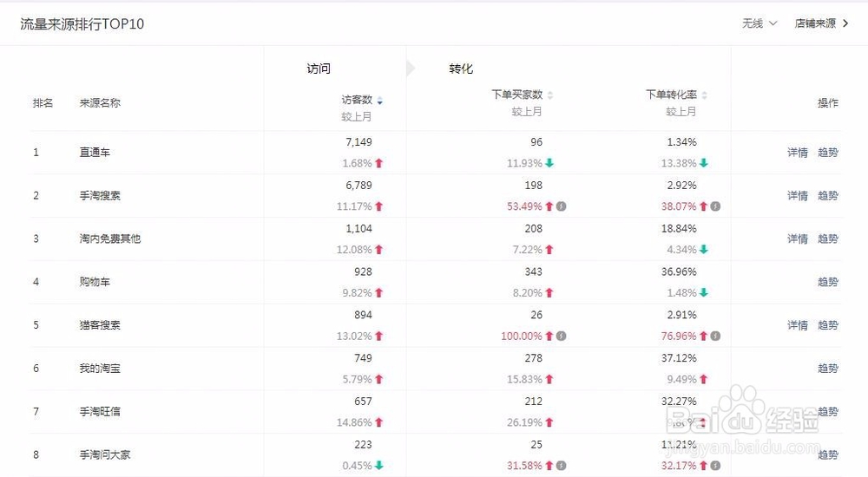Click info icon beside 31.58% in 手淘问大家
The width and height of the screenshot is (868, 477).
click(562, 466)
